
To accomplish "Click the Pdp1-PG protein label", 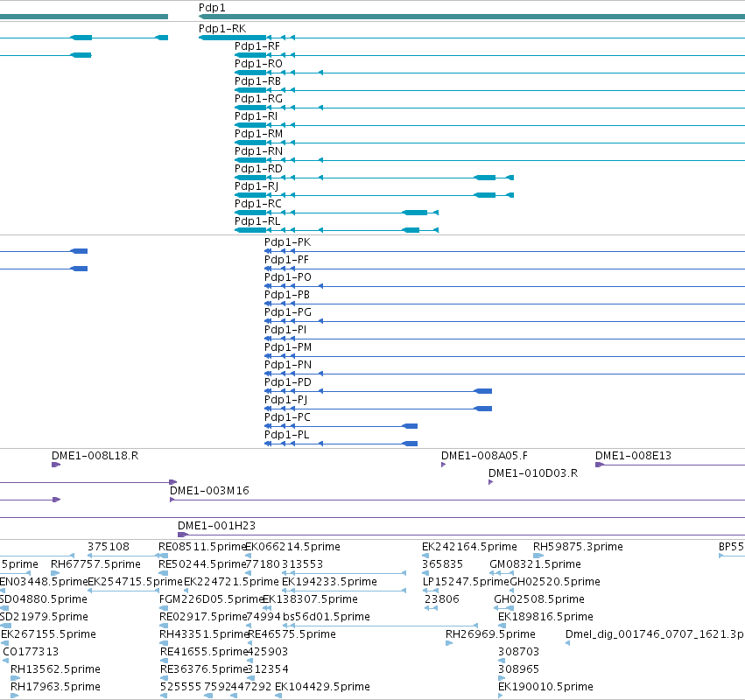I will click(288, 312).
